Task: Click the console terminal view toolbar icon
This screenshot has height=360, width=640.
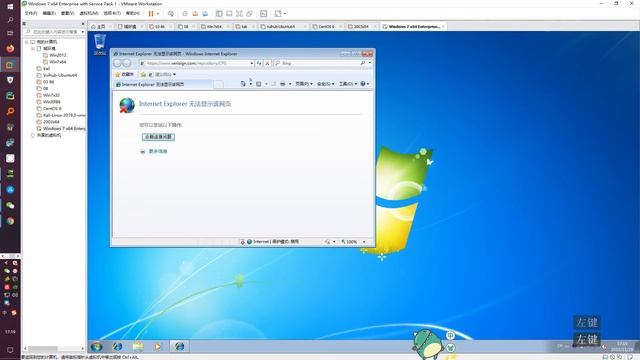Action: (x=264, y=13)
